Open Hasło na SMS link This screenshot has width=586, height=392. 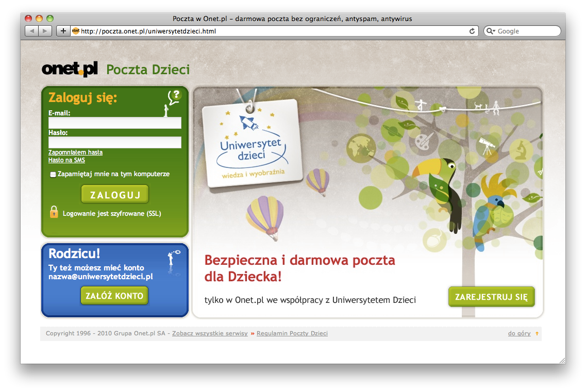tap(66, 160)
